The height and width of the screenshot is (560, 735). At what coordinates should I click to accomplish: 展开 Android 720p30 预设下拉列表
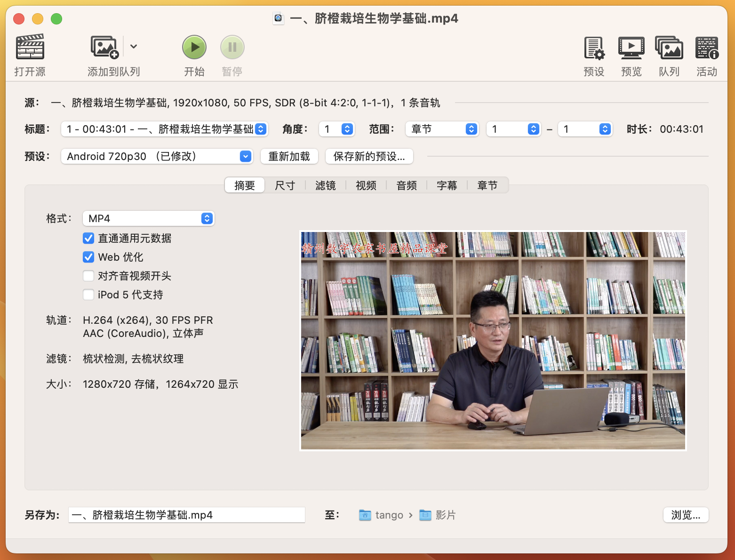(245, 156)
